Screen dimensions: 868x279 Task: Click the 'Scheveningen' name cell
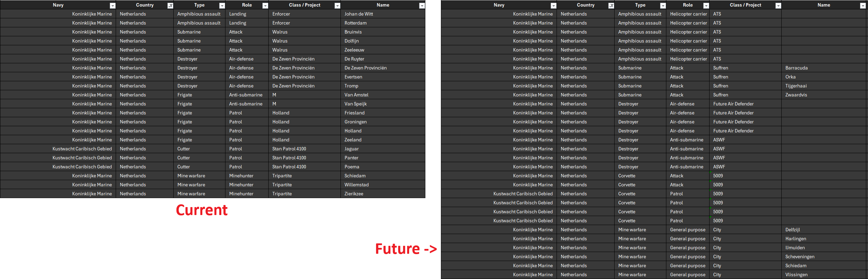click(x=824, y=257)
